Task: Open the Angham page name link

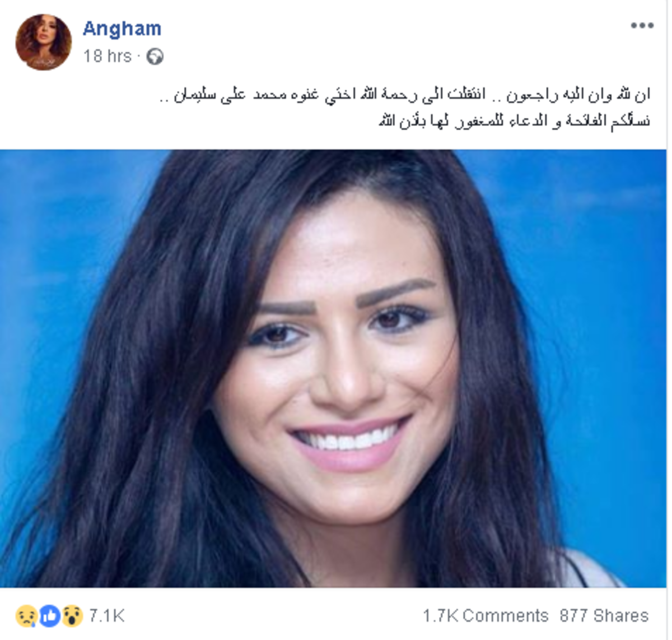Action: click(122, 29)
